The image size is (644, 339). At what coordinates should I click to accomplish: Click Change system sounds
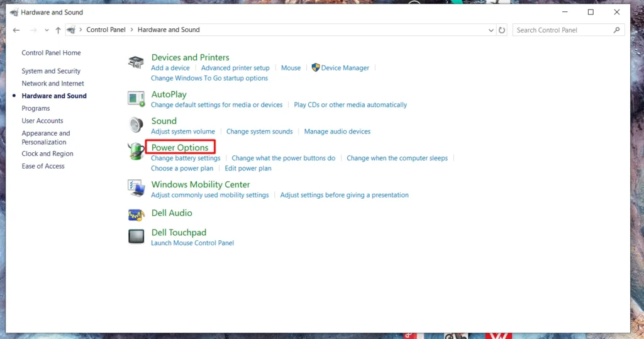click(x=260, y=131)
